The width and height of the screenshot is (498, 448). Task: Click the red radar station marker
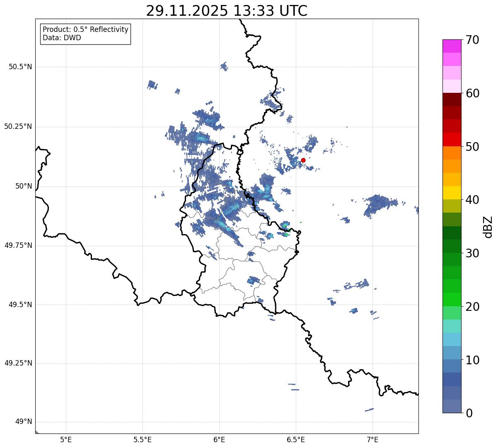(303, 160)
